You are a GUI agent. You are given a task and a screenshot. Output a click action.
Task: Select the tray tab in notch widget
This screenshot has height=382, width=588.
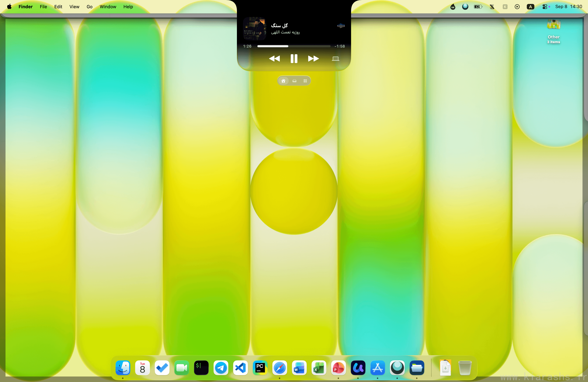[294, 81]
